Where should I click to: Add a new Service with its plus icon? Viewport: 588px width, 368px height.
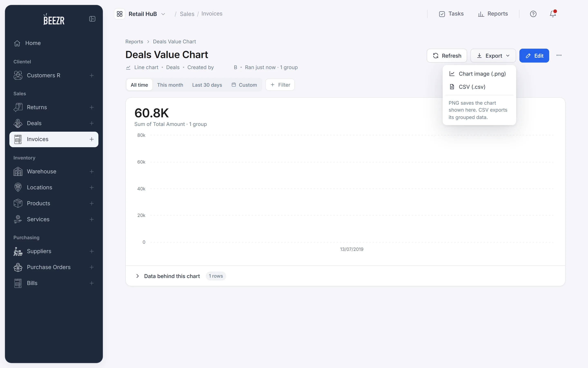coord(92,219)
